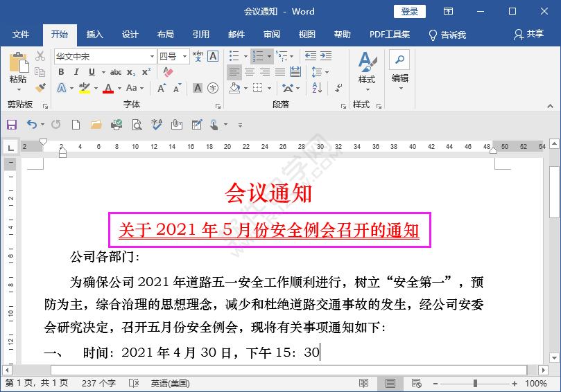The height and width of the screenshot is (392, 561).
Task: Decrease font size with shrink font icon
Action: point(177,88)
